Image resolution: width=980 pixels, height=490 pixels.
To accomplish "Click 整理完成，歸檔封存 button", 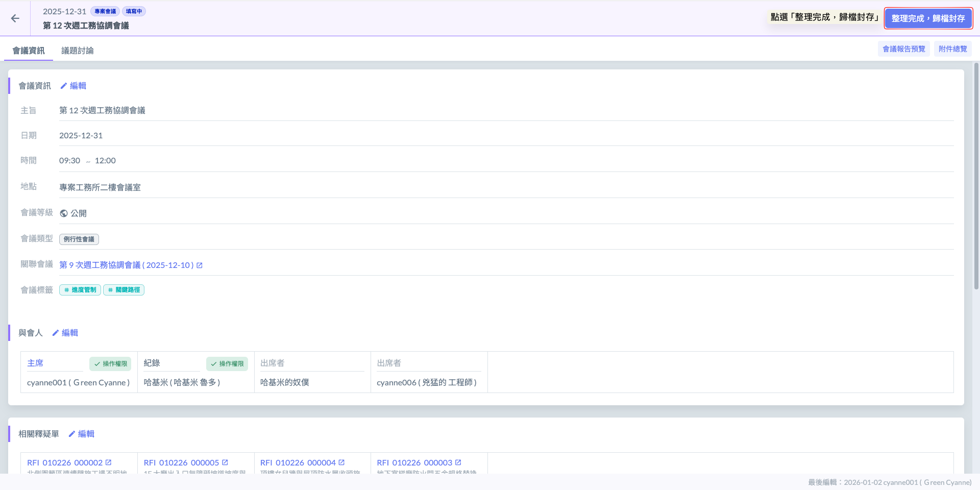I will click(x=928, y=18).
